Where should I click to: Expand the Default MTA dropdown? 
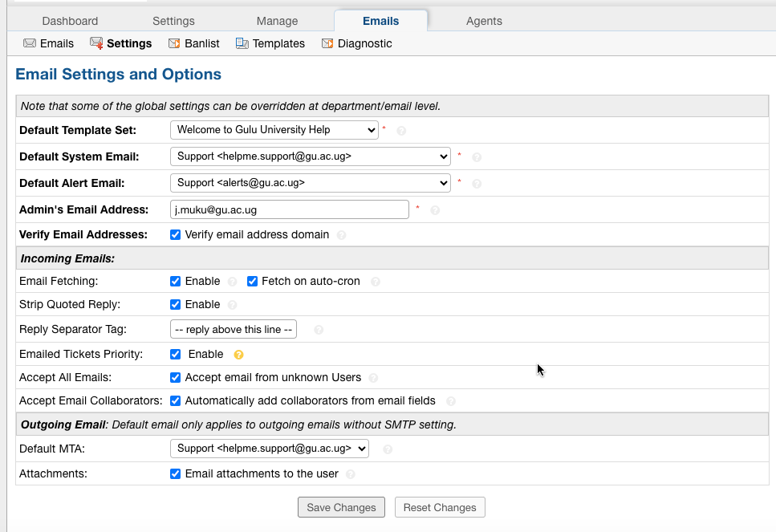click(269, 449)
